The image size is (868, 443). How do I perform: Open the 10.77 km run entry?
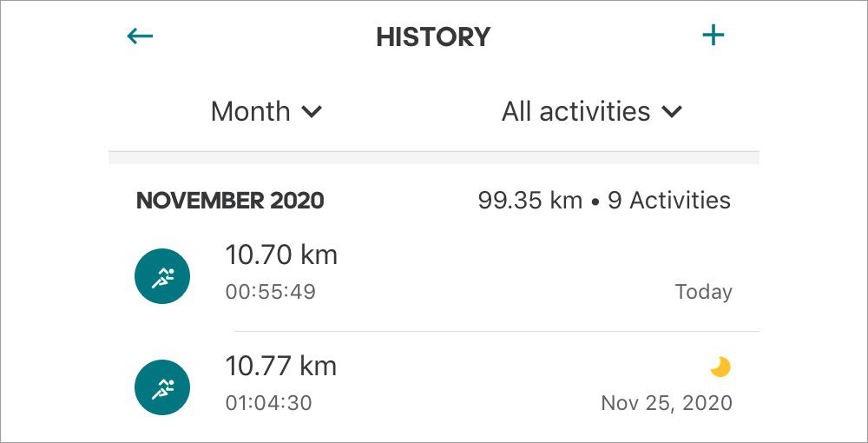click(x=434, y=387)
